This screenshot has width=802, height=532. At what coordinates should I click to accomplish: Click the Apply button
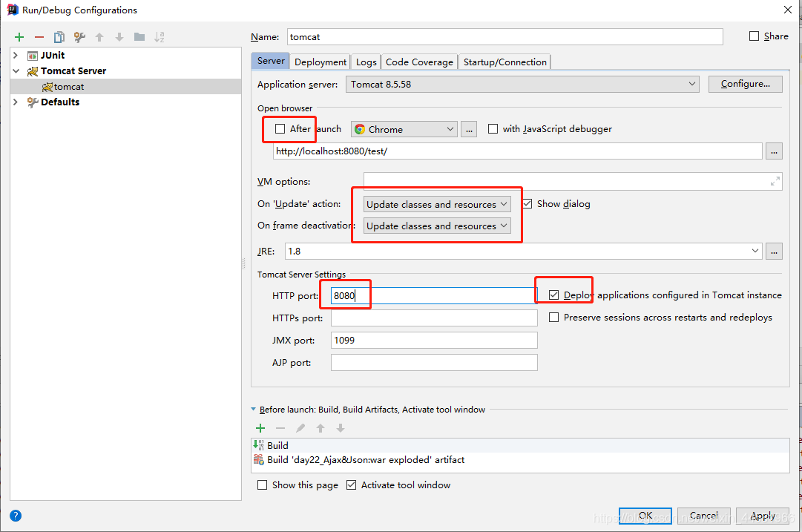763,516
